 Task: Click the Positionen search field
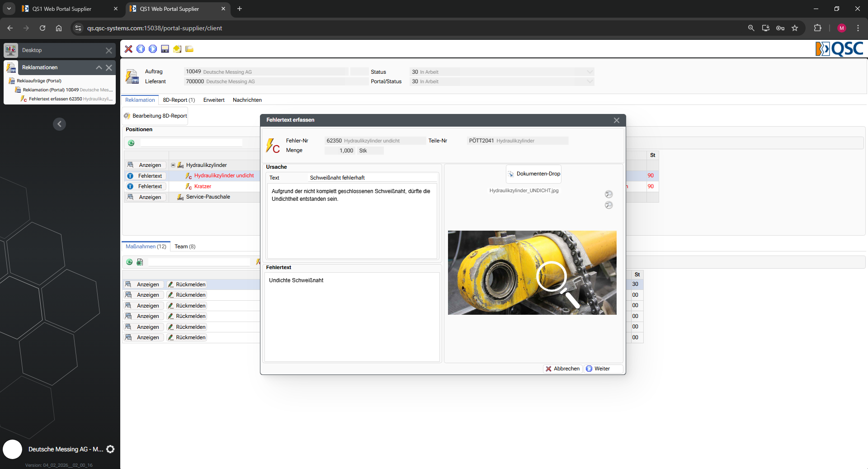click(x=191, y=143)
